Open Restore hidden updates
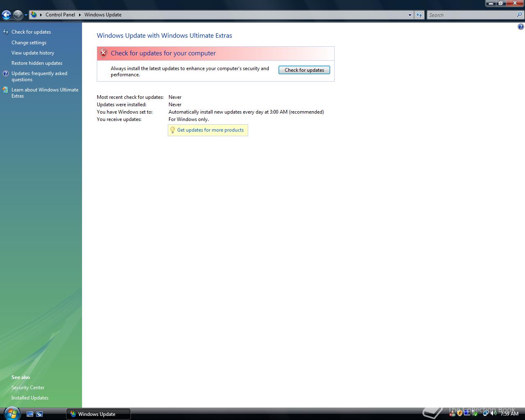The height and width of the screenshot is (420, 525). coord(37,63)
